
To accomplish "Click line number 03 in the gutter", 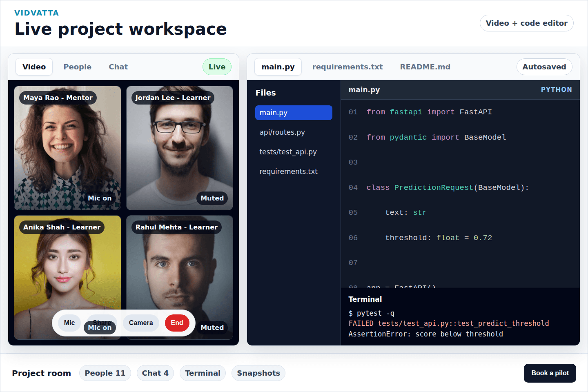I will [353, 163].
